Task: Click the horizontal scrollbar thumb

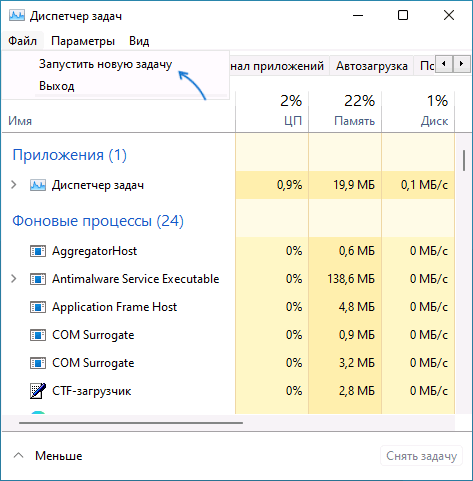Action: [x=131, y=423]
